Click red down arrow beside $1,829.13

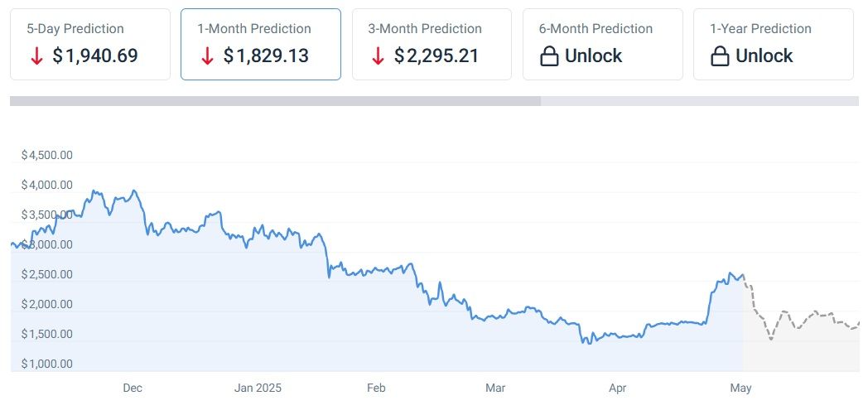207,56
